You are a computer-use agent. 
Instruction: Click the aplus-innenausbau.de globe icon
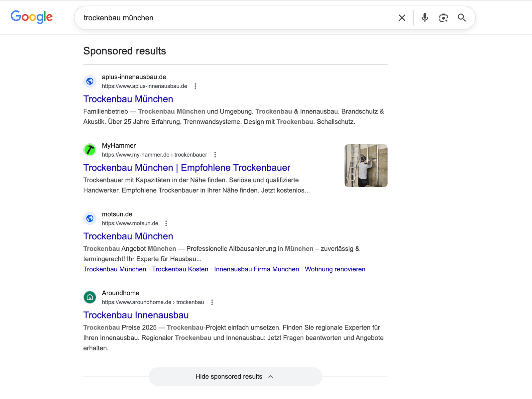tap(90, 81)
